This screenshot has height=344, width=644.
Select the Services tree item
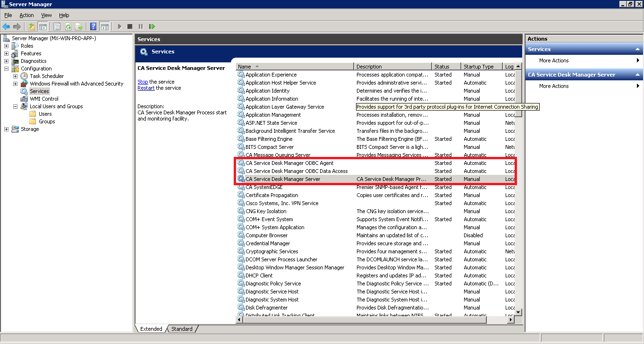point(39,91)
